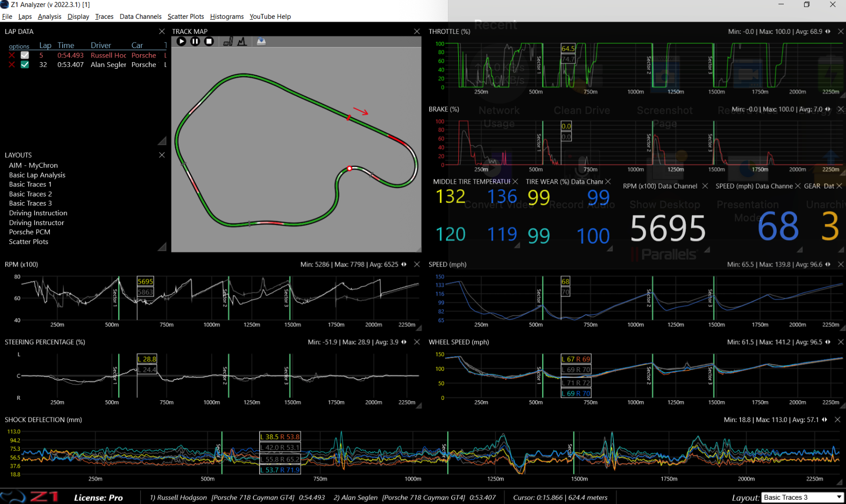Screen dimensions: 846x504
Task: Open the YouTube Help menu
Action: pyautogui.click(x=270, y=16)
